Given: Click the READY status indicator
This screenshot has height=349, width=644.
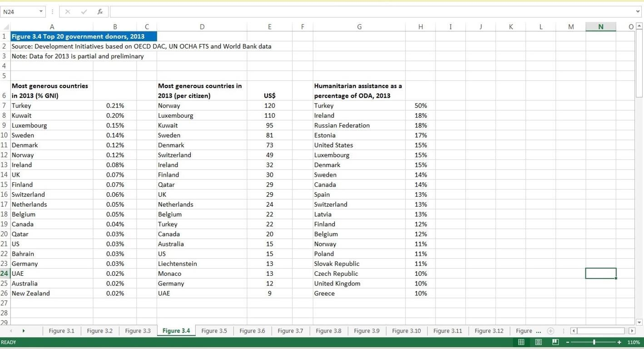Looking at the screenshot, I should tap(9, 342).
